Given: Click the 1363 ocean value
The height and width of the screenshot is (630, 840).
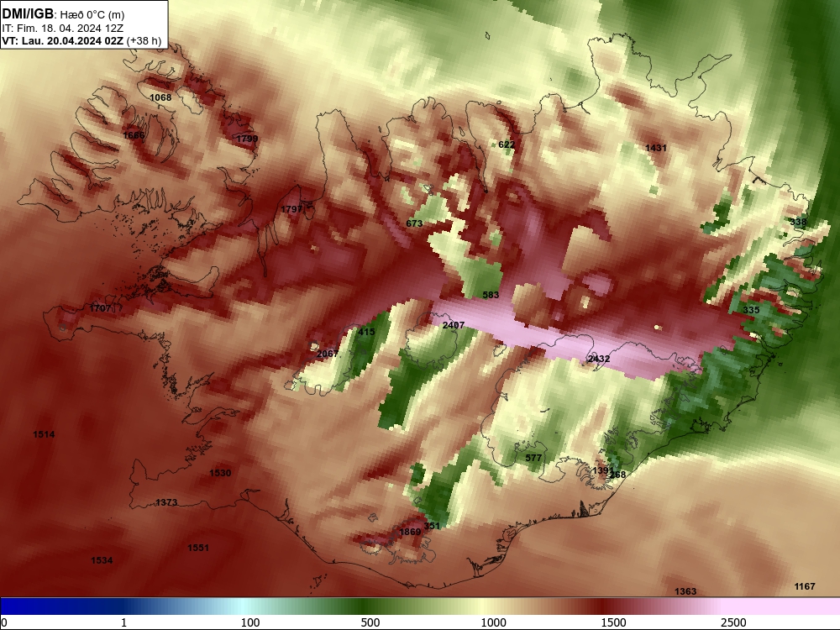Looking at the screenshot, I should click(685, 591).
